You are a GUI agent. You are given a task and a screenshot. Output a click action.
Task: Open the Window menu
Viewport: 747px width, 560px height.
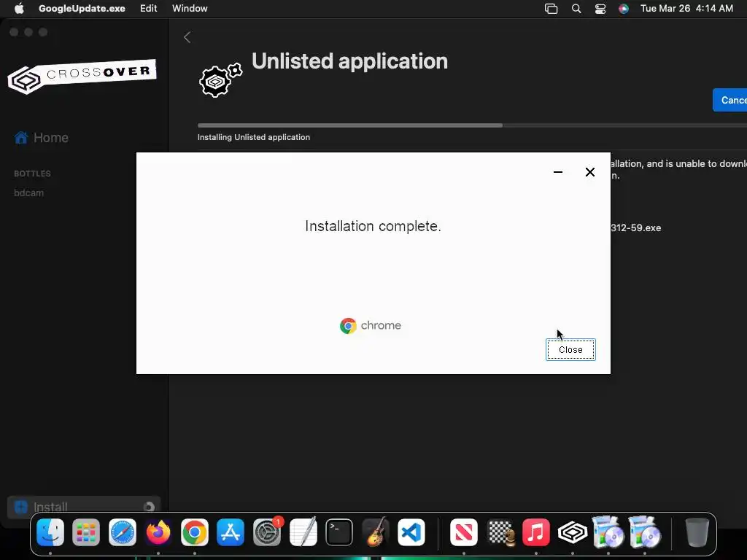point(190,9)
